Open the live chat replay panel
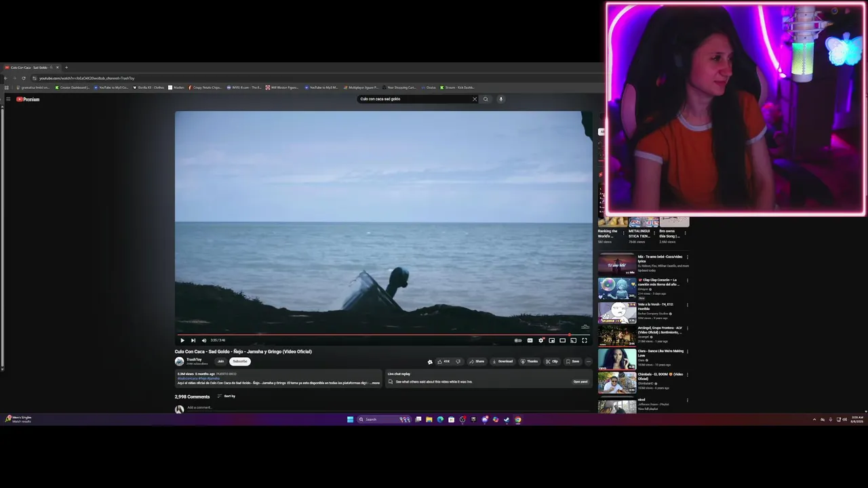The width and height of the screenshot is (868, 488). click(580, 382)
